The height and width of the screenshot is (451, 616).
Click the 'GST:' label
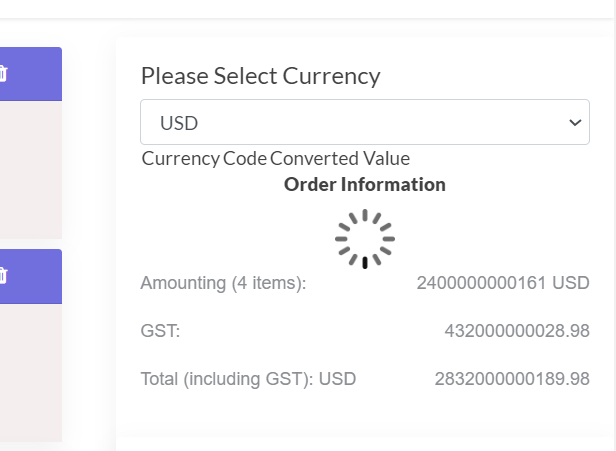point(160,331)
